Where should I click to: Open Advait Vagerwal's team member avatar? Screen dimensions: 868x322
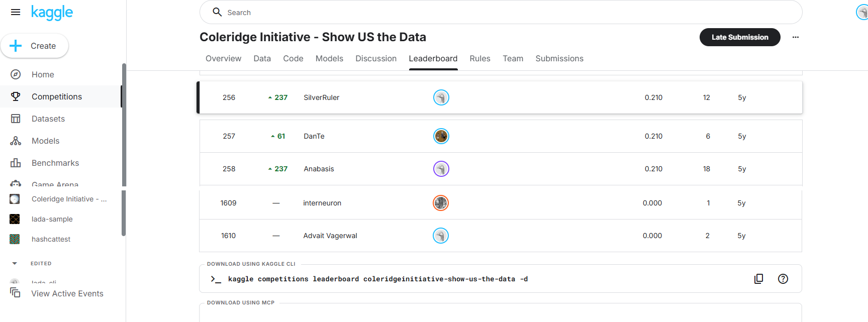pyautogui.click(x=441, y=236)
